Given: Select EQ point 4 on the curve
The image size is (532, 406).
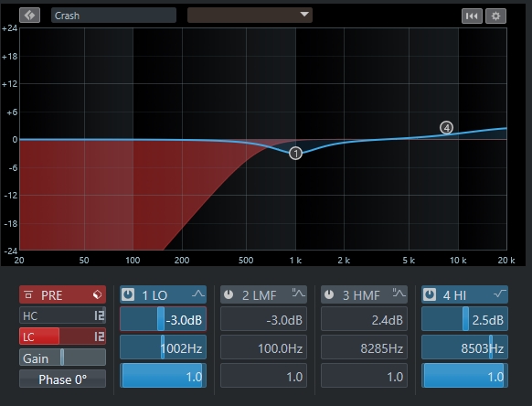Looking at the screenshot, I should tap(446, 128).
